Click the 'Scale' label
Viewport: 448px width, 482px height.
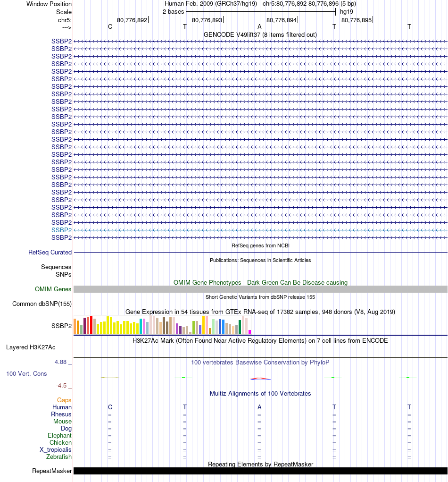click(x=64, y=12)
